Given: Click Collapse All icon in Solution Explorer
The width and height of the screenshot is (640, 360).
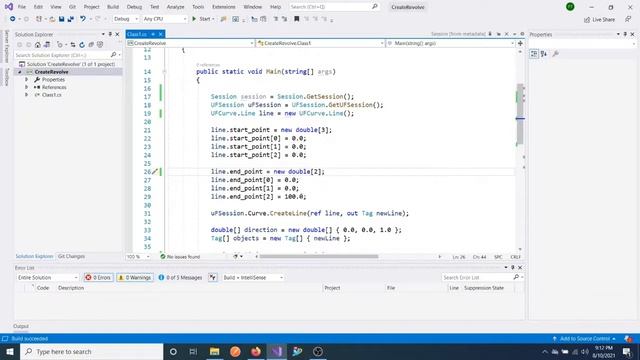Looking at the screenshot, I should click(91, 45).
